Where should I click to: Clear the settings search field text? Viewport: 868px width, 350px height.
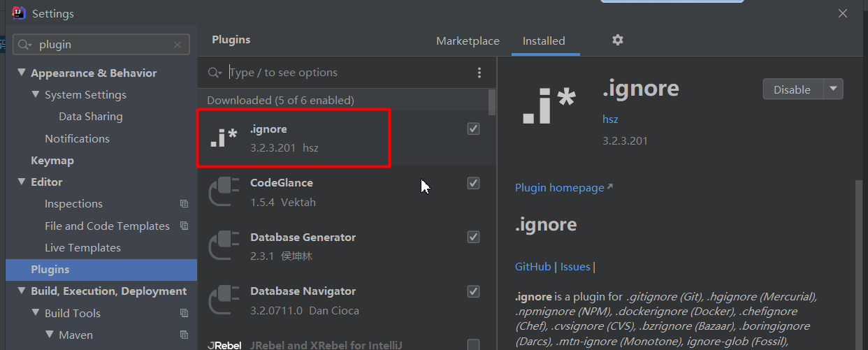(177, 45)
